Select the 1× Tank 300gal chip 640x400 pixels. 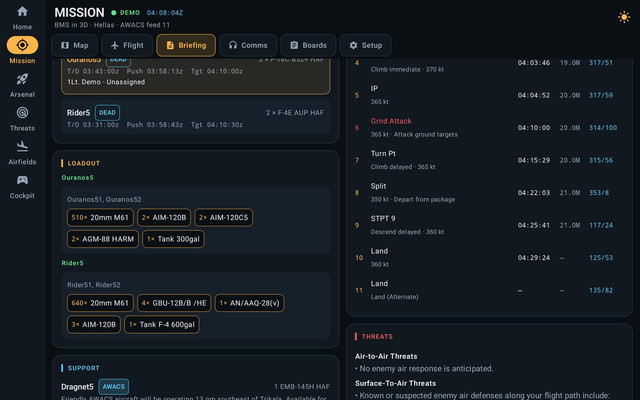pyautogui.click(x=173, y=239)
